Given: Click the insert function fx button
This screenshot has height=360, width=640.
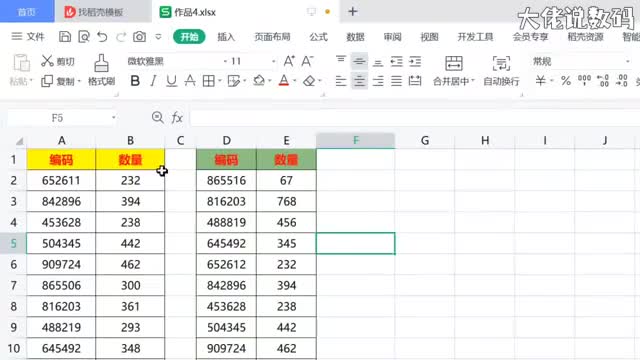Looking at the screenshot, I should pyautogui.click(x=177, y=118).
